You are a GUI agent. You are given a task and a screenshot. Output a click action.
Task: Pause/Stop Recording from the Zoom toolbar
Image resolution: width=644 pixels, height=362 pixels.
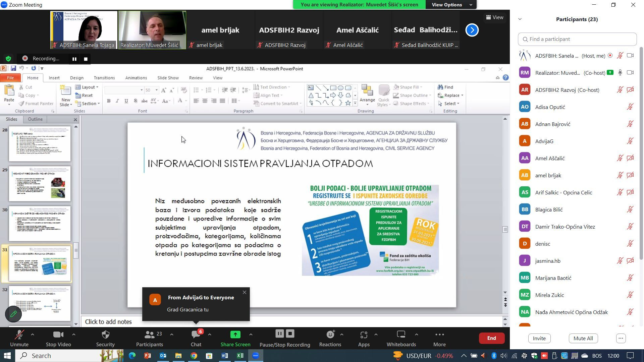point(285,338)
